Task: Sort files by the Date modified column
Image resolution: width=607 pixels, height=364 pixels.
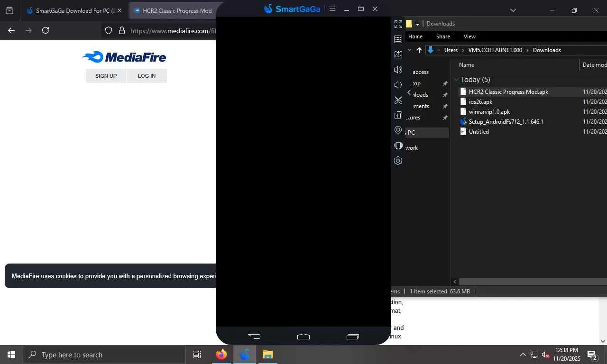Action: [594, 65]
